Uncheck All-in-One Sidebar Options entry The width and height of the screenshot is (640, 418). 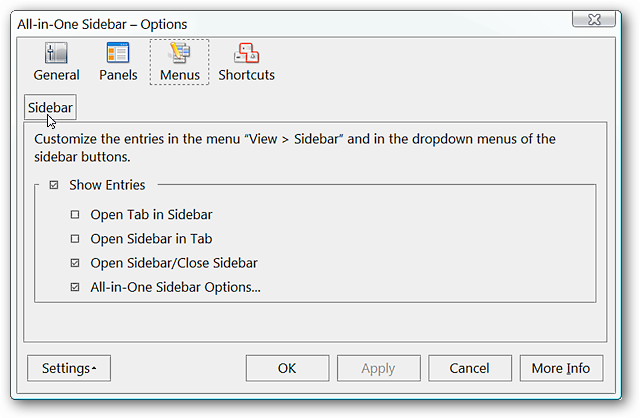(x=75, y=287)
